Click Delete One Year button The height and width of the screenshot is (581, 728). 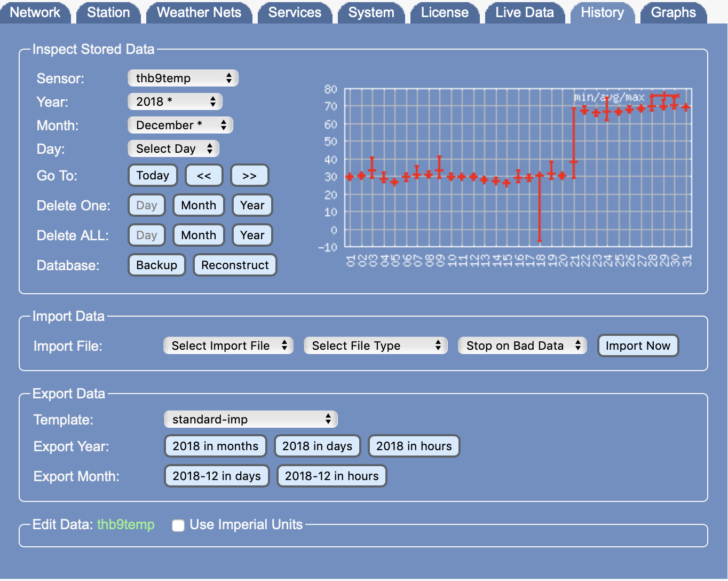[x=252, y=205]
